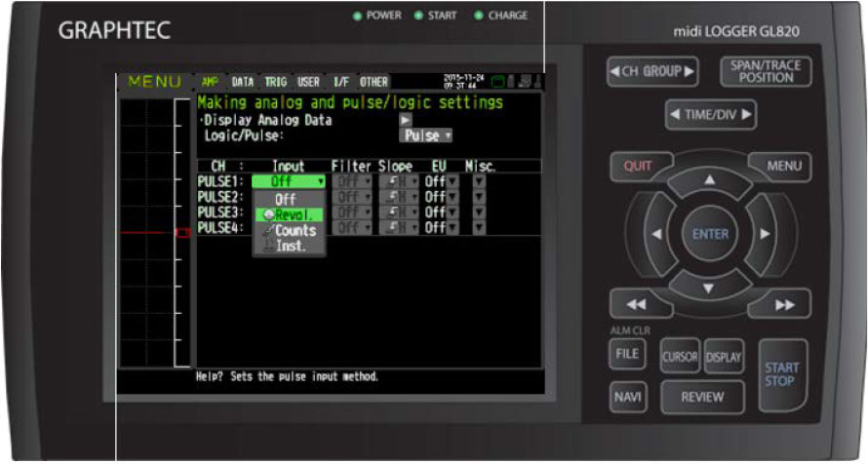Open the I/F tab
868x464 pixels.
341,82
